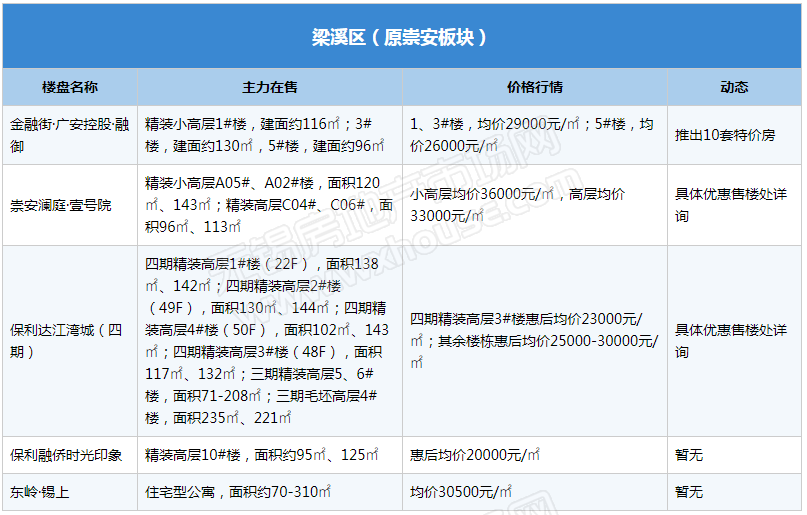The width and height of the screenshot is (807, 515).
Task: Select the 保利达江湾城（四期）name cell
Action: pos(70,341)
